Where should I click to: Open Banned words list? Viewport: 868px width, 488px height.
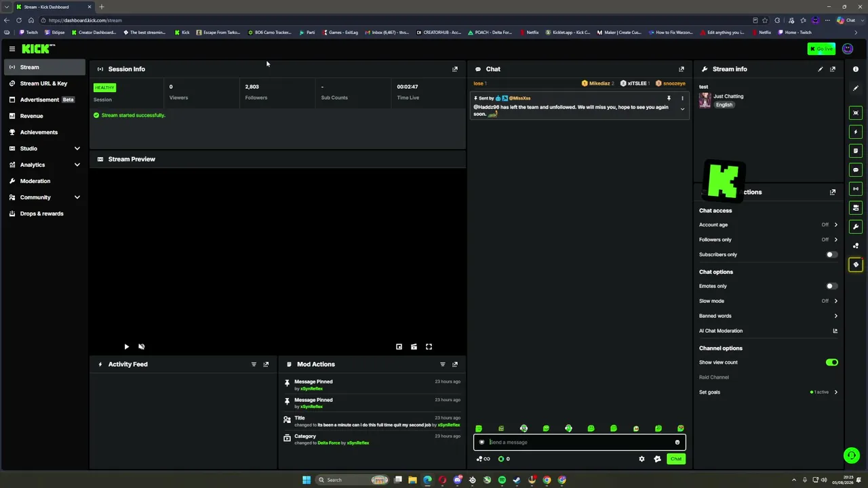point(768,316)
